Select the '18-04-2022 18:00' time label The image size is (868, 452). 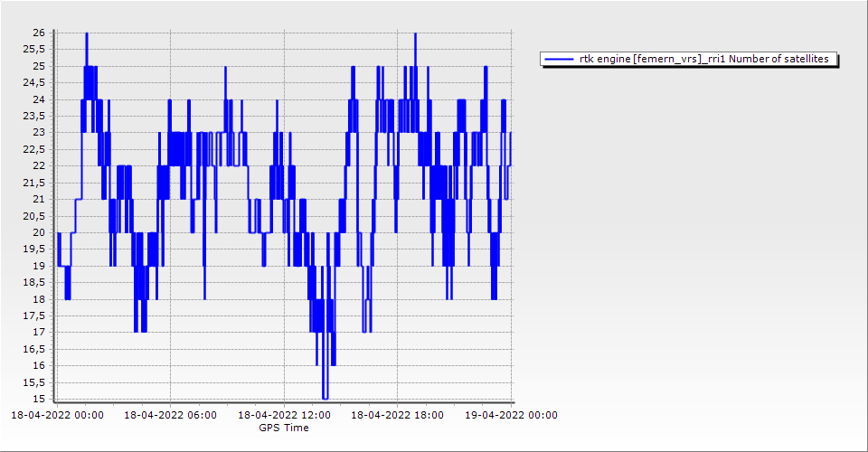click(x=397, y=416)
